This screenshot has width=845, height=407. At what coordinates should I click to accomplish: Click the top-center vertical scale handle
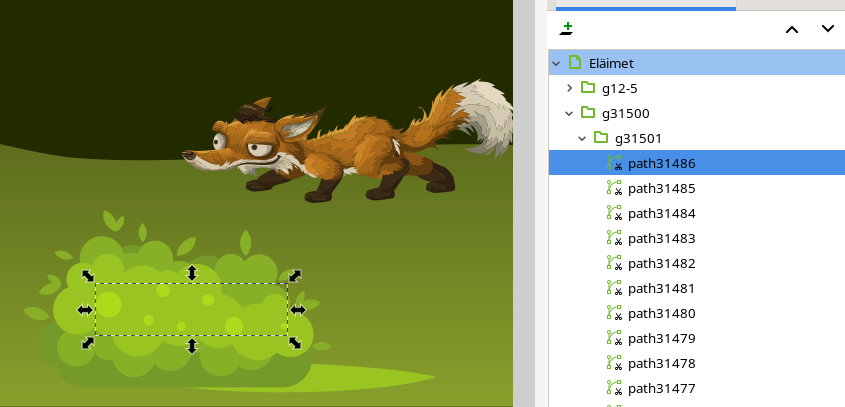tap(192, 273)
